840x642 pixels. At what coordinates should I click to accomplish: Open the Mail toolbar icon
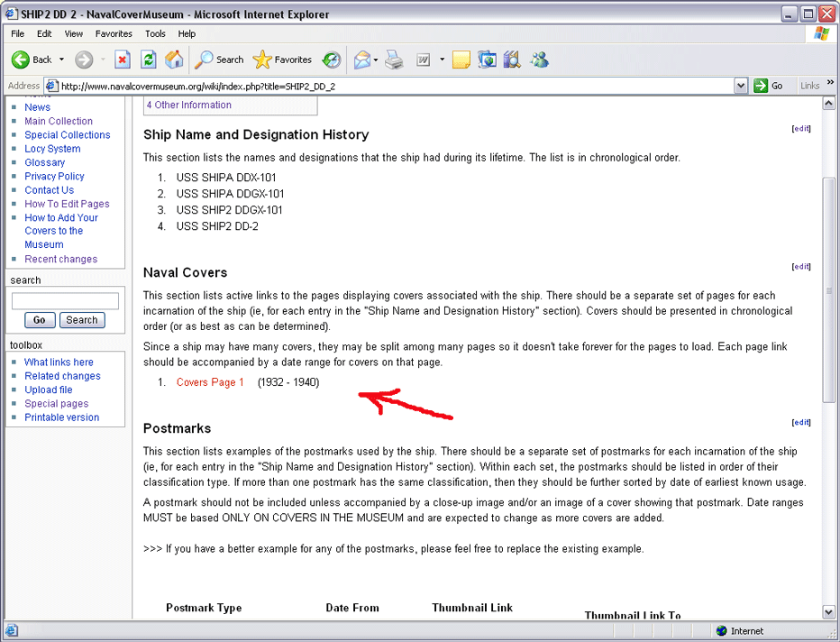362,60
